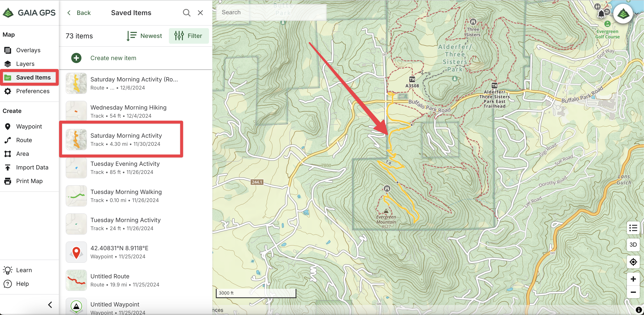This screenshot has width=644, height=315.
Task: Click the green plus icon
Action: [76, 58]
